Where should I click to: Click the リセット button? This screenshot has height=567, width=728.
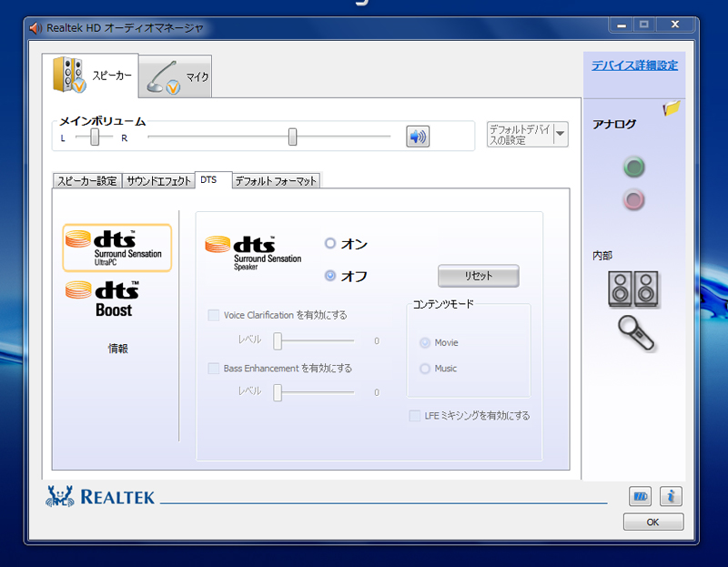click(x=479, y=276)
